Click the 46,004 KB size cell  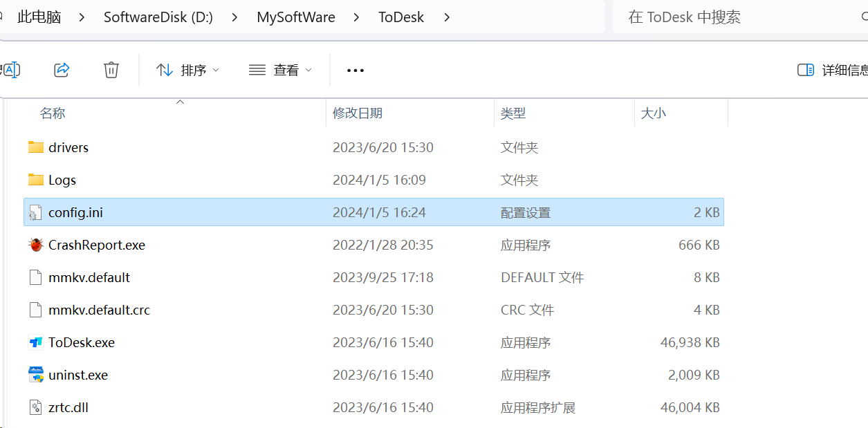click(690, 407)
